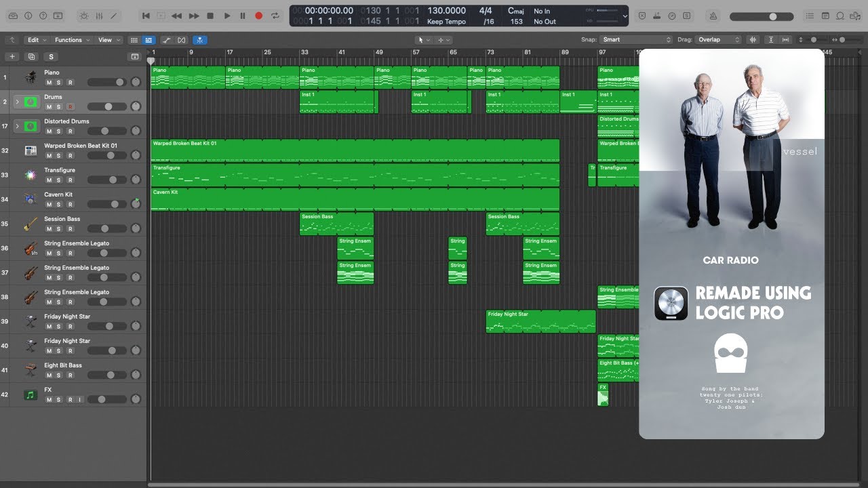The image size is (868, 488).
Task: Open the command-click tool menu
Action: point(442,40)
